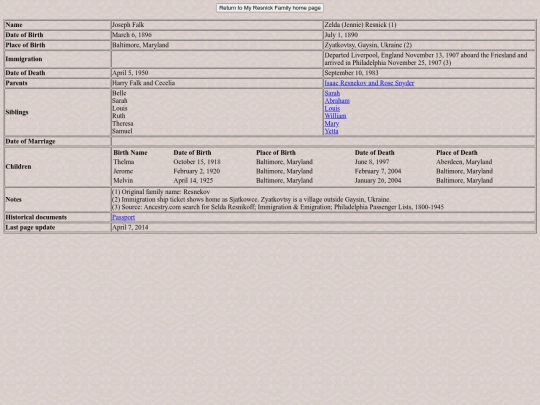The width and height of the screenshot is (540, 405).
Task: Select Harry Falk and Cecelia parents text
Action: coord(144,83)
